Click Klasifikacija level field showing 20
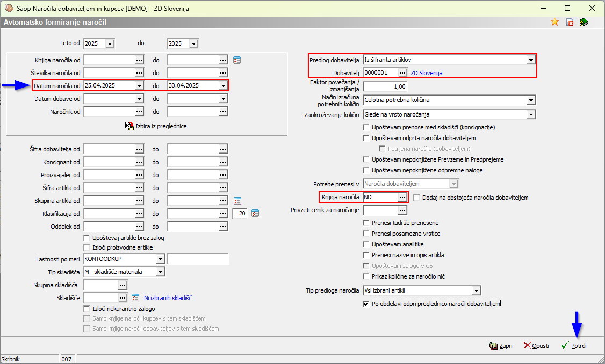Screen dimensions: 605x364 (x=240, y=213)
